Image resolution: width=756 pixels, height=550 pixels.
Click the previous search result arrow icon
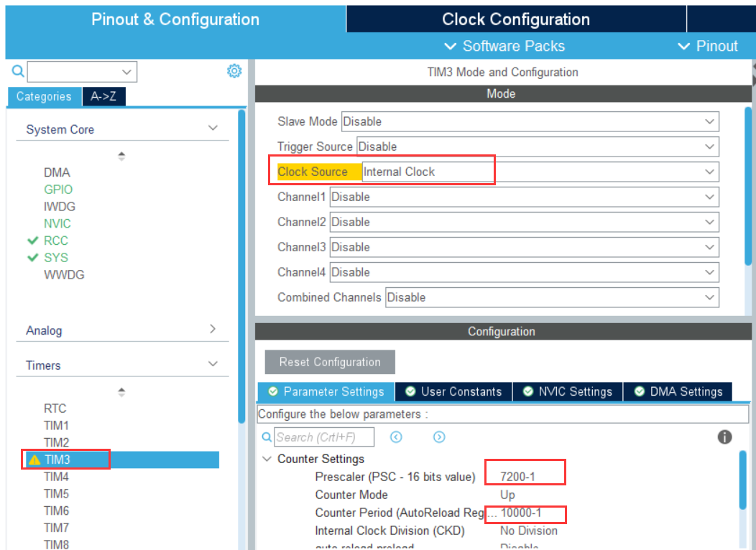[x=396, y=437]
